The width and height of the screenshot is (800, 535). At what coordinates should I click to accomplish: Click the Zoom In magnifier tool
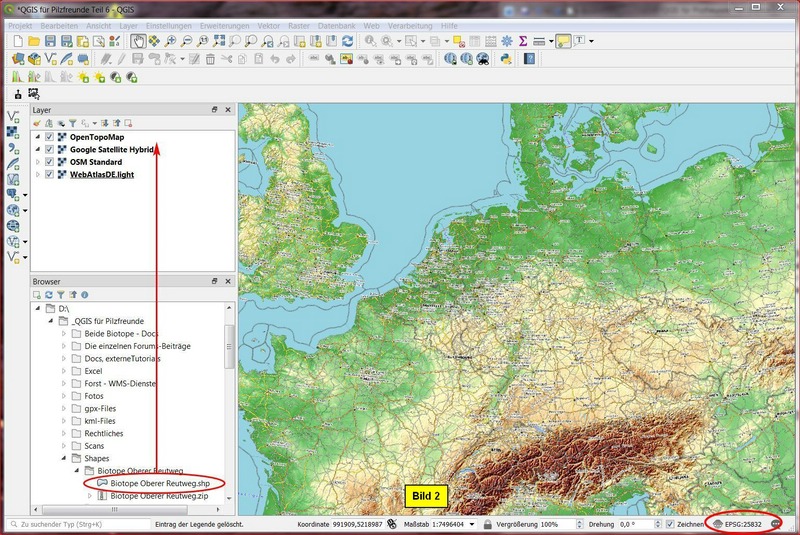171,41
